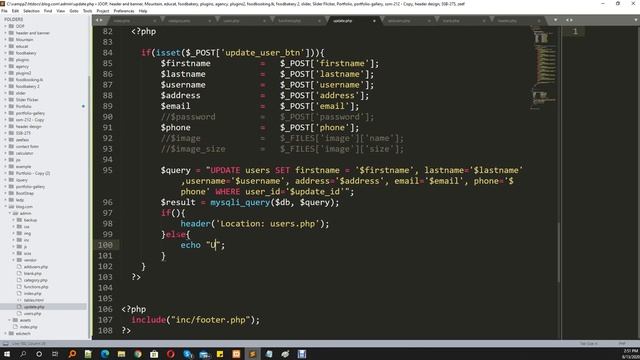Open category.php in the sidebar
640x360 pixels.
36,280
